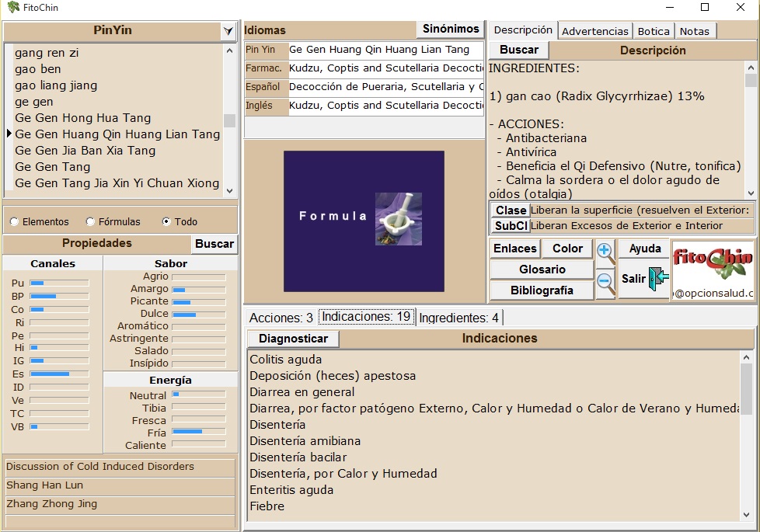
Task: Click 'Zhang Zhong Jing' author entry
Action: tap(120, 504)
